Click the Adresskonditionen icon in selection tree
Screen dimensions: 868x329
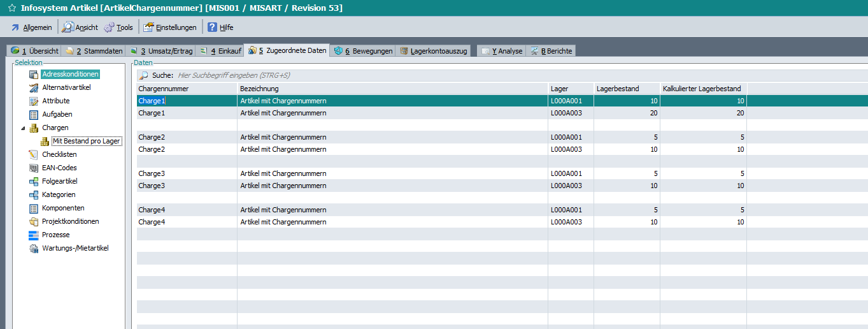(34, 75)
